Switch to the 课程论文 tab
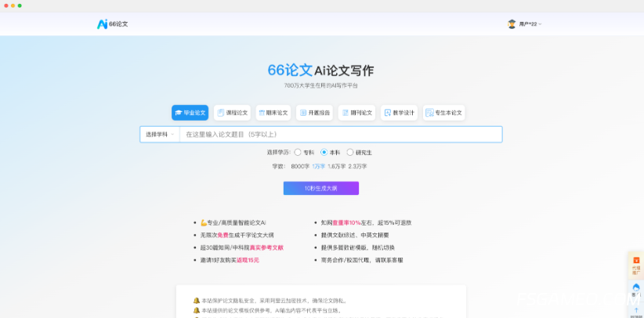644x318 pixels. point(232,113)
